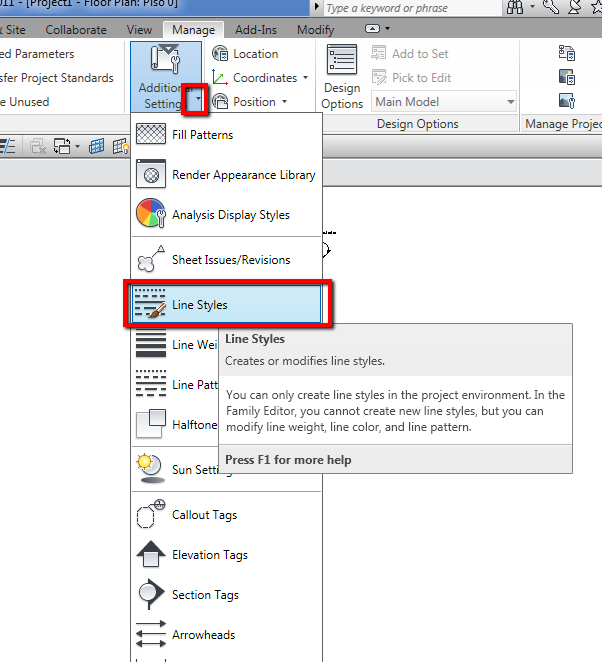
Task: Click the Location globe icon
Action: pos(220,54)
